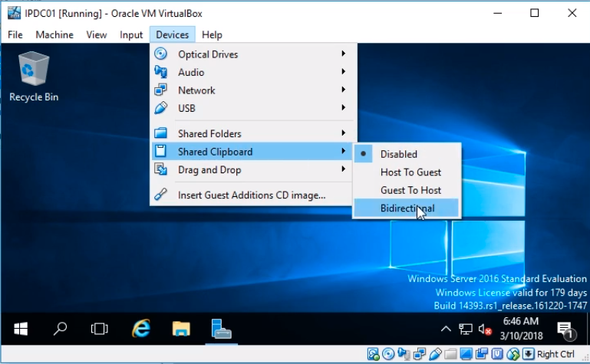
Task: Click the Shared Clipboard menu entry
Action: 253,152
